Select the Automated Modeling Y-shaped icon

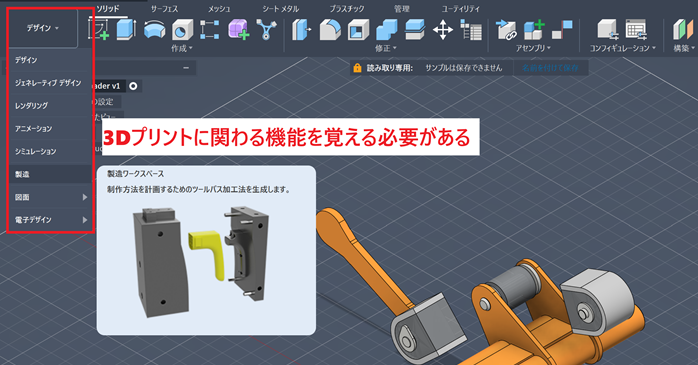(x=266, y=29)
